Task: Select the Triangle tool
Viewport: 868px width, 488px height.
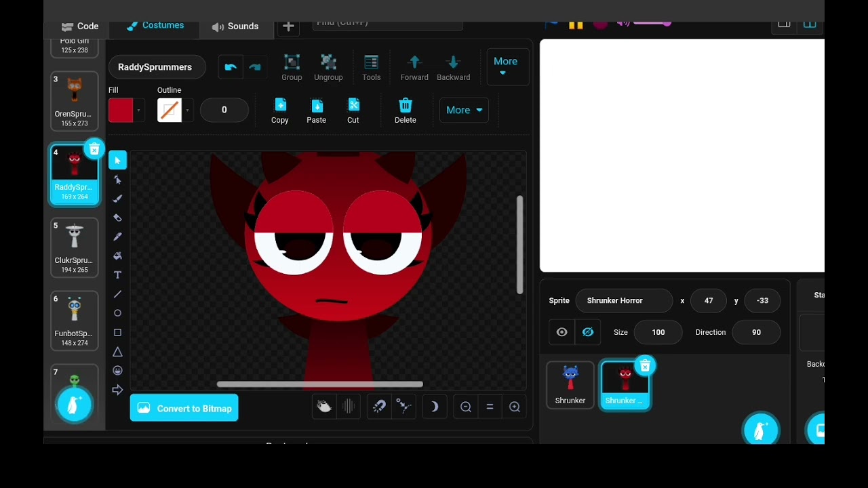Action: tap(117, 352)
